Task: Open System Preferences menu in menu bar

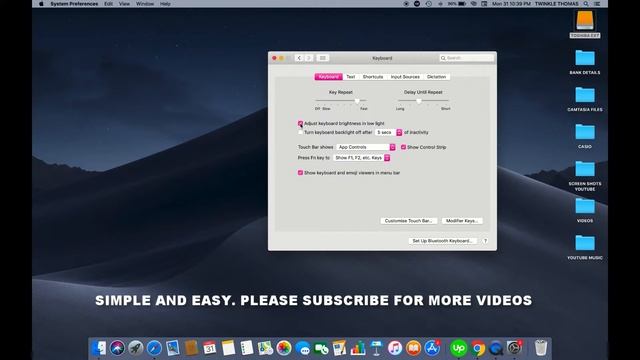Action: (x=74, y=4)
